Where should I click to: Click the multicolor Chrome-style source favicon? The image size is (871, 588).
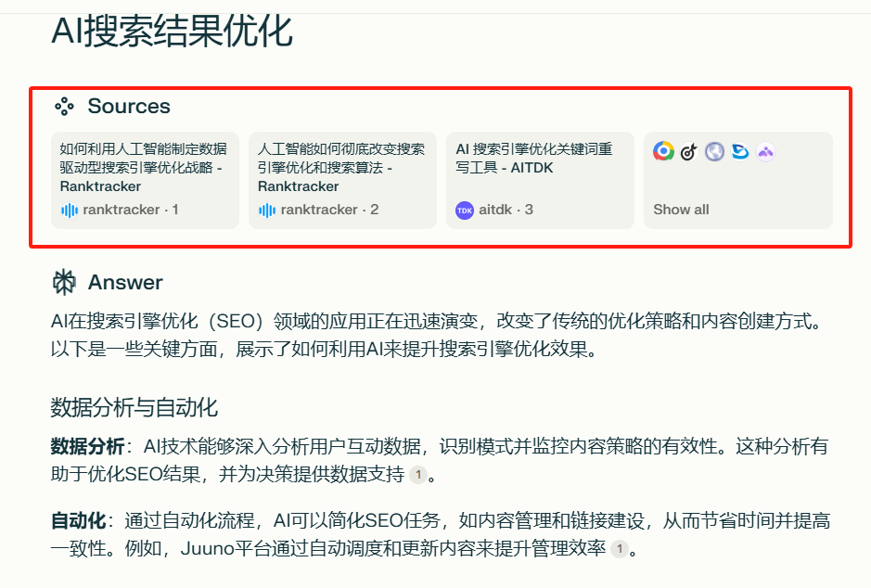(x=663, y=151)
